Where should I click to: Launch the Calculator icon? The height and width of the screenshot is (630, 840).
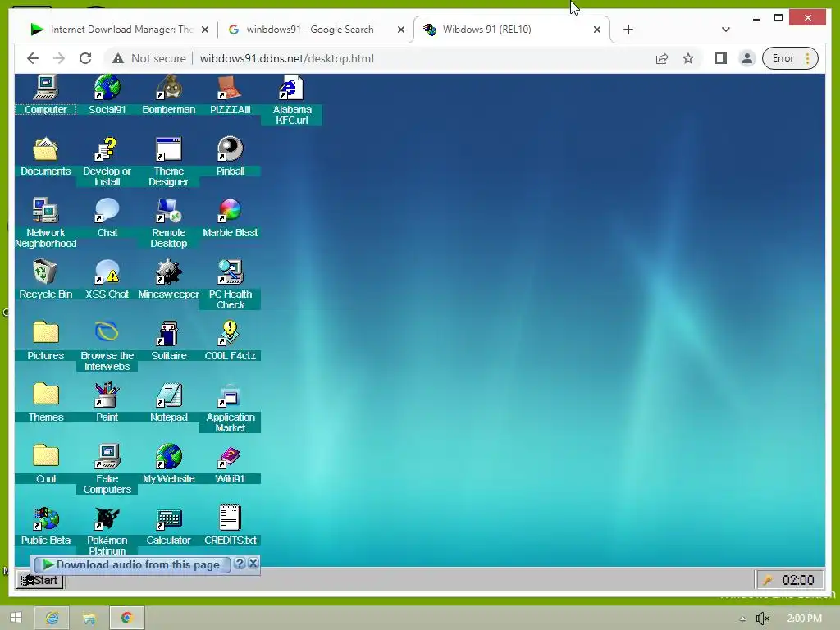[x=169, y=526]
